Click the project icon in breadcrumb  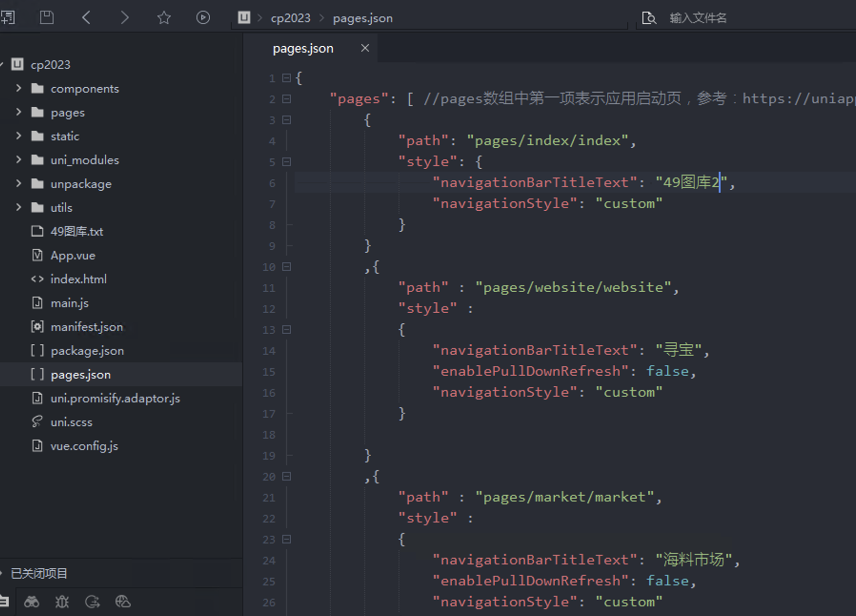[x=244, y=18]
